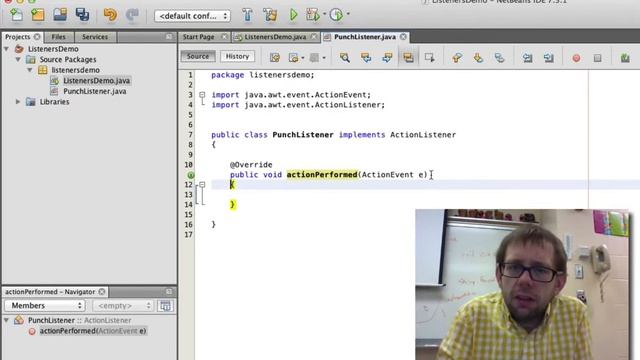The width and height of the screenshot is (640, 360).
Task: Switch to the Services tab
Action: (x=95, y=37)
